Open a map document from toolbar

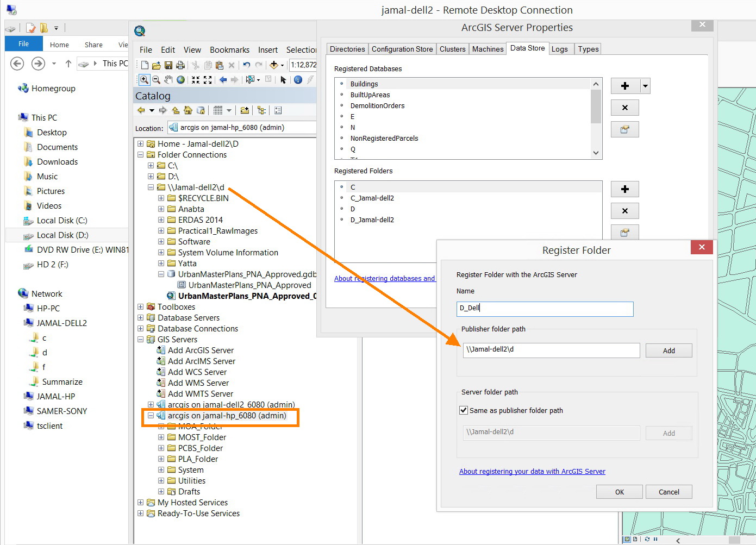(157, 65)
